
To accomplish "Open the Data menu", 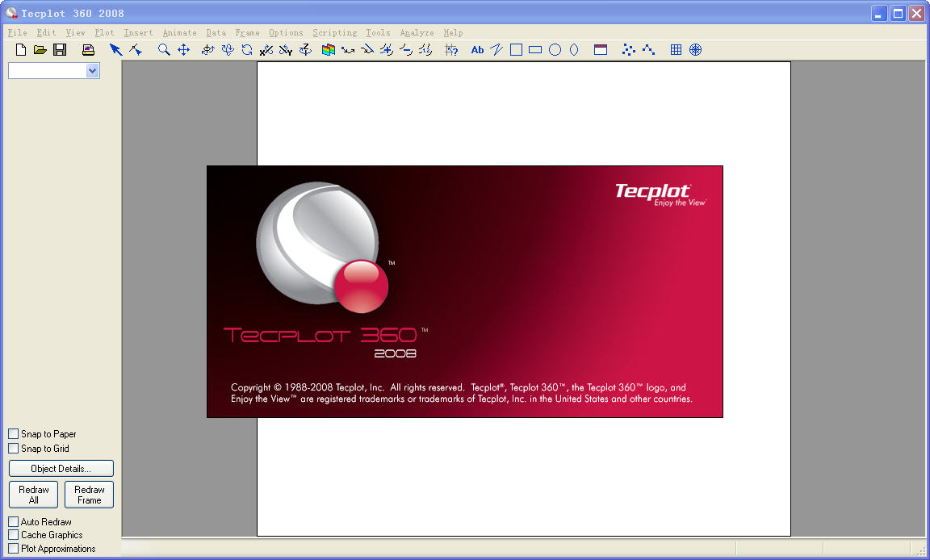I will (x=216, y=32).
